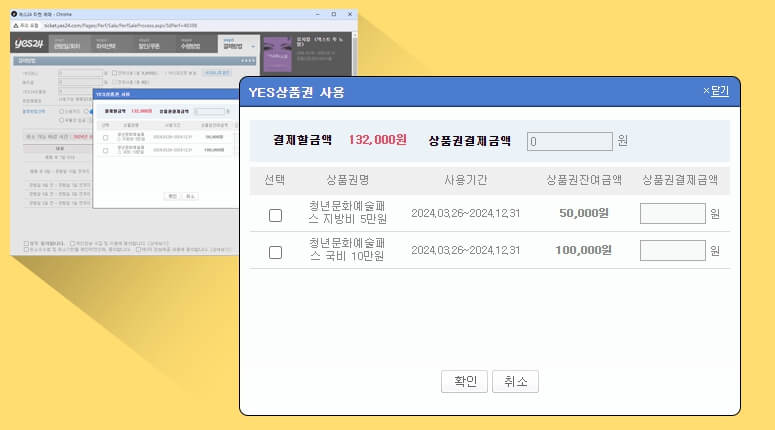
Task: Click the Chrome window address bar URL
Action: click(121, 25)
